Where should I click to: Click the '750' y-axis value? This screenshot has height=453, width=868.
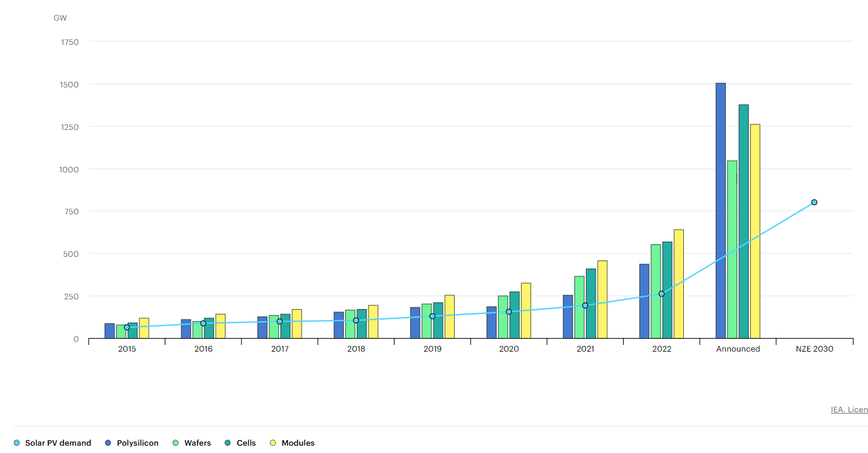click(x=72, y=211)
